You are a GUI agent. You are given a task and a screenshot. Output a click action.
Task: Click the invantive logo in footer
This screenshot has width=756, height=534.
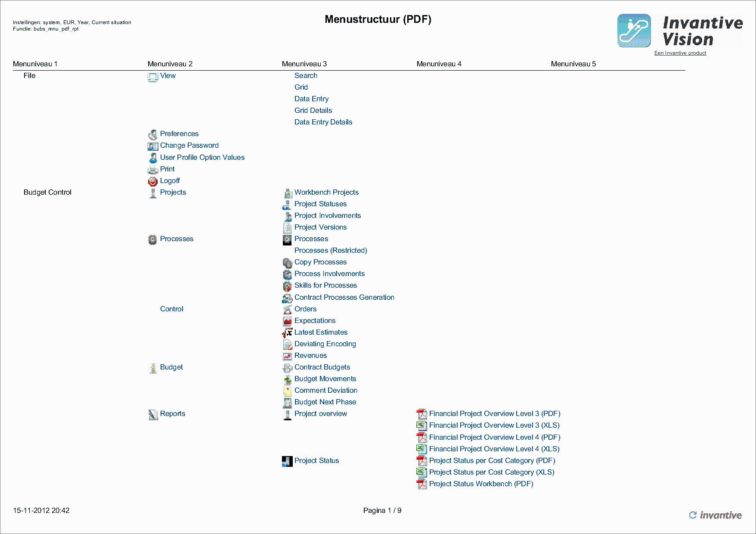716,515
